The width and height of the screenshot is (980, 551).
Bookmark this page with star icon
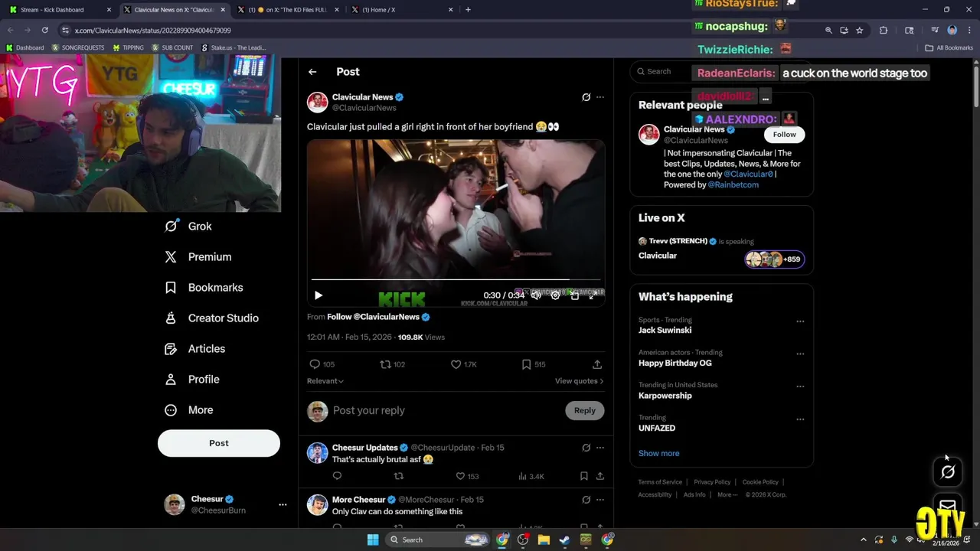(860, 31)
